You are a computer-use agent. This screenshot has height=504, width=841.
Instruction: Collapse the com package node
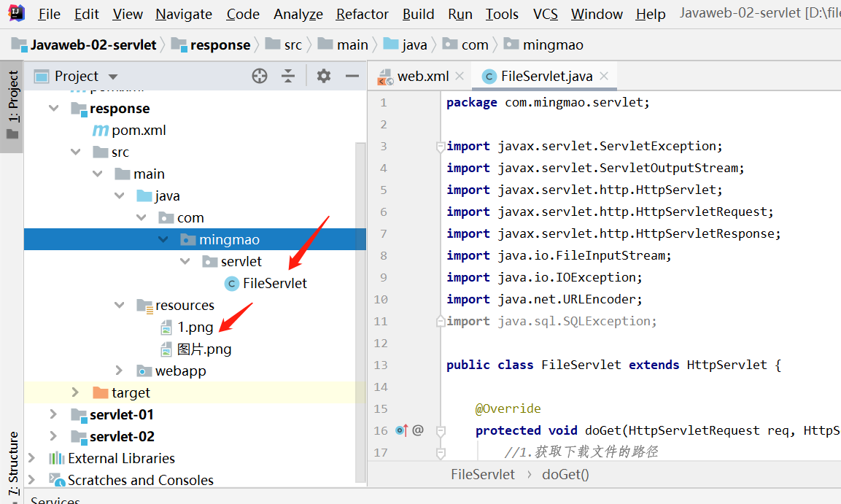pos(141,217)
